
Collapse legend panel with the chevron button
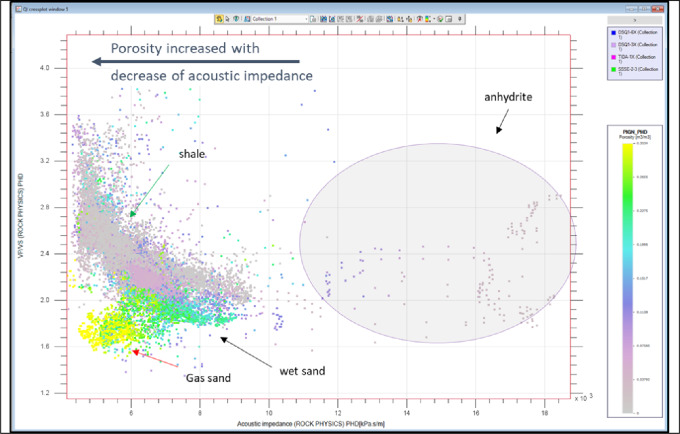point(635,20)
